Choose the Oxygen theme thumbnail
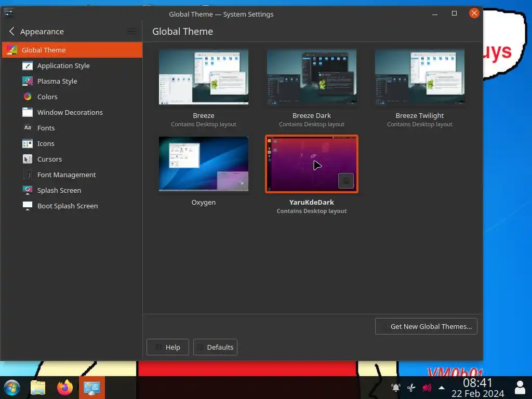The width and height of the screenshot is (532, 399). click(x=204, y=164)
